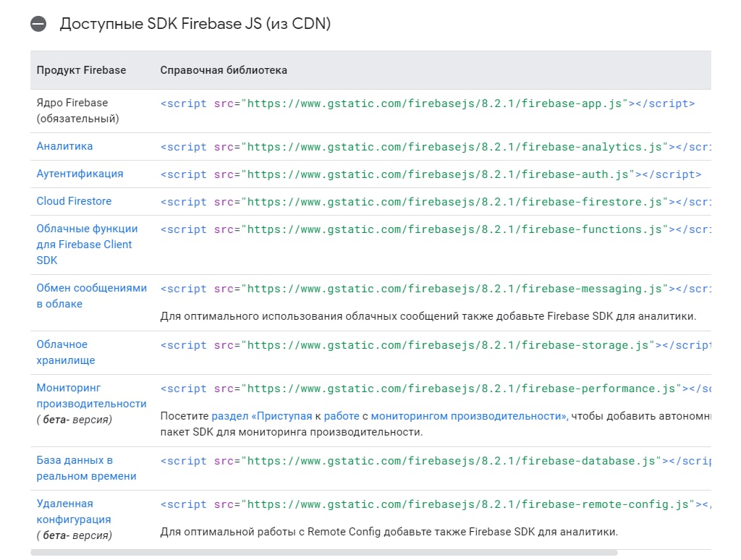Click the Ядро Firebase (обязательный) cell
The width and height of the screenshot is (741, 560).
pyautogui.click(x=78, y=111)
